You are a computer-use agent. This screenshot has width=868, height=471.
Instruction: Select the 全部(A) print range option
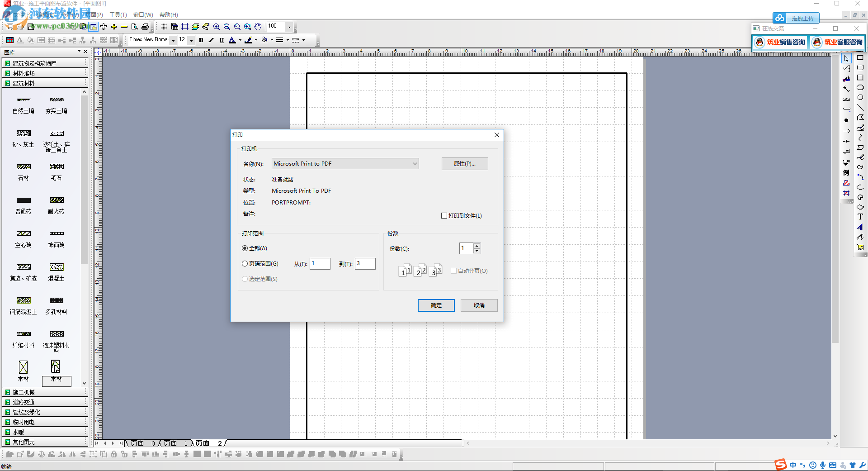click(255, 248)
